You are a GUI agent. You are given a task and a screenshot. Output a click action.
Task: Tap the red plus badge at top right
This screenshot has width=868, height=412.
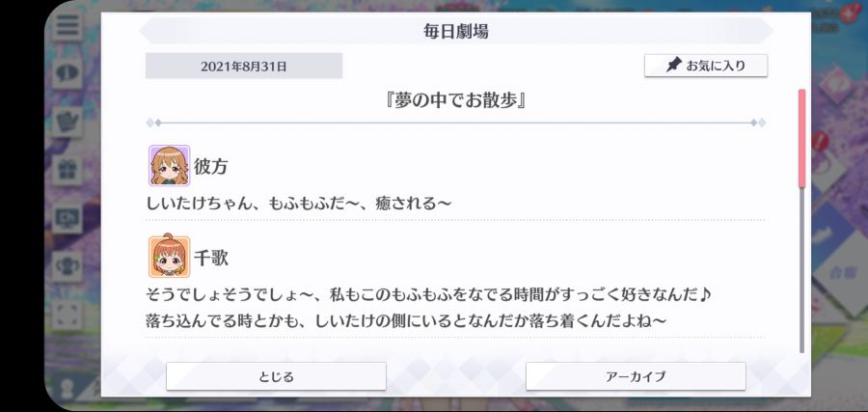tap(845, 13)
